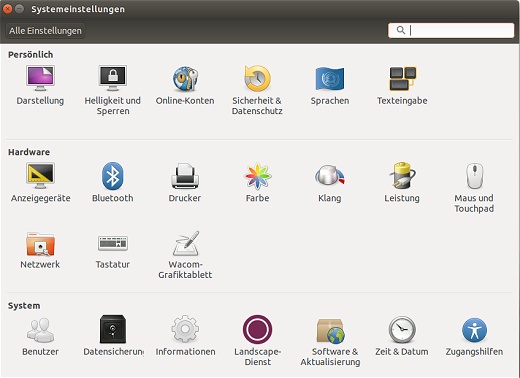Click the magnifier icon in search box
This screenshot has width=520, height=378.
click(401, 30)
